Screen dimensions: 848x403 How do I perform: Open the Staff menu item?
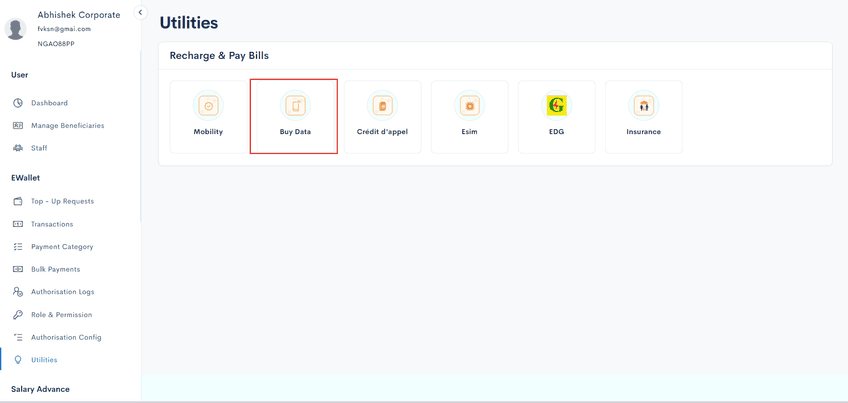(39, 148)
